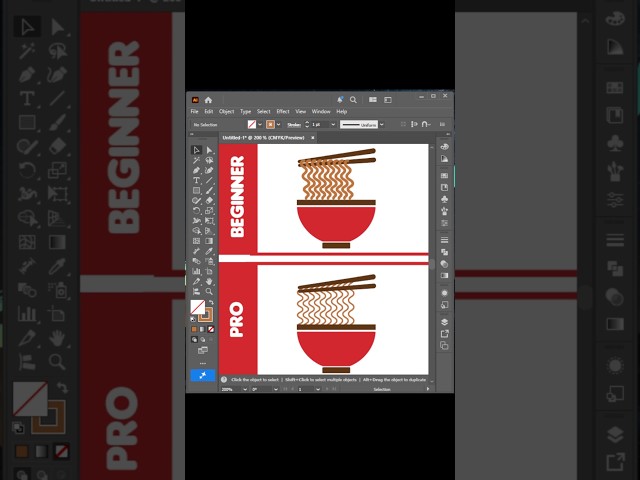Viewport: 640px width, 480px height.
Task: Select the Lasso tool
Action: pyautogui.click(x=209, y=160)
